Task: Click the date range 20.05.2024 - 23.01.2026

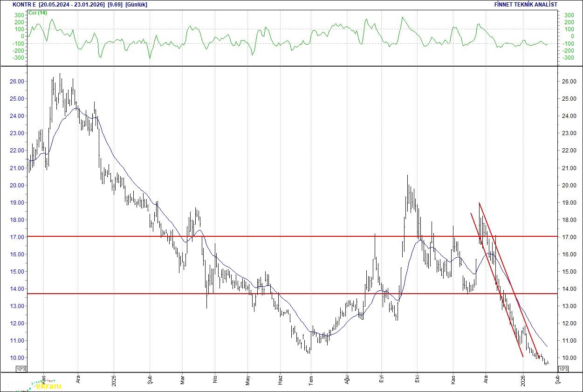Action: [72, 5]
